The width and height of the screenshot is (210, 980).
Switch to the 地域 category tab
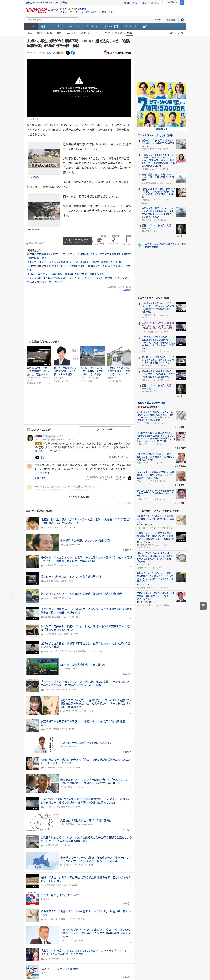[129, 33]
